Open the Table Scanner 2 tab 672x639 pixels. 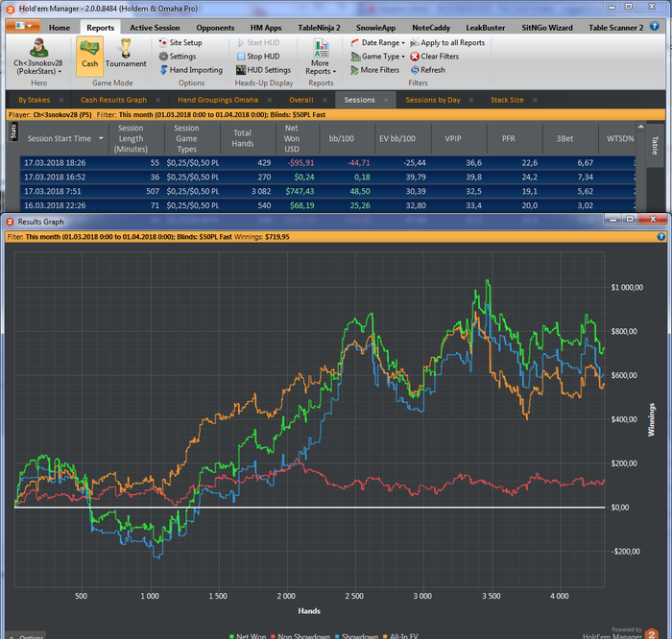point(615,28)
